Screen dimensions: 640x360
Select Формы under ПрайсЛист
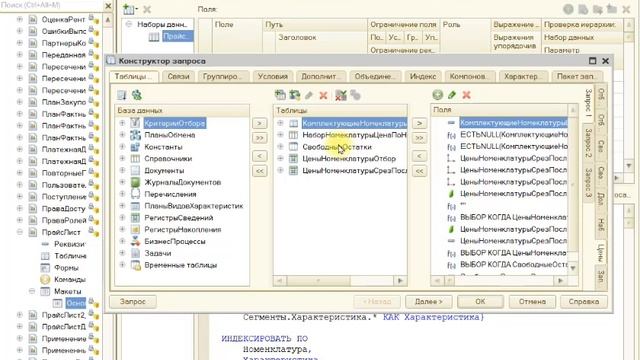[x=66, y=268]
